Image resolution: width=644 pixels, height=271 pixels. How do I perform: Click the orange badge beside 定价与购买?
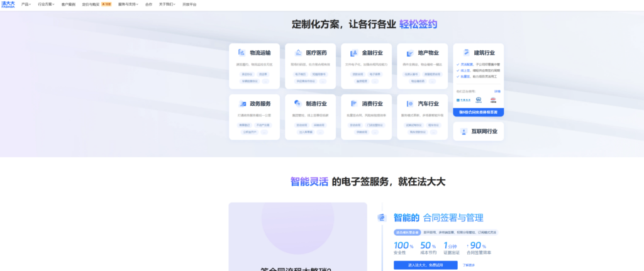(106, 4)
